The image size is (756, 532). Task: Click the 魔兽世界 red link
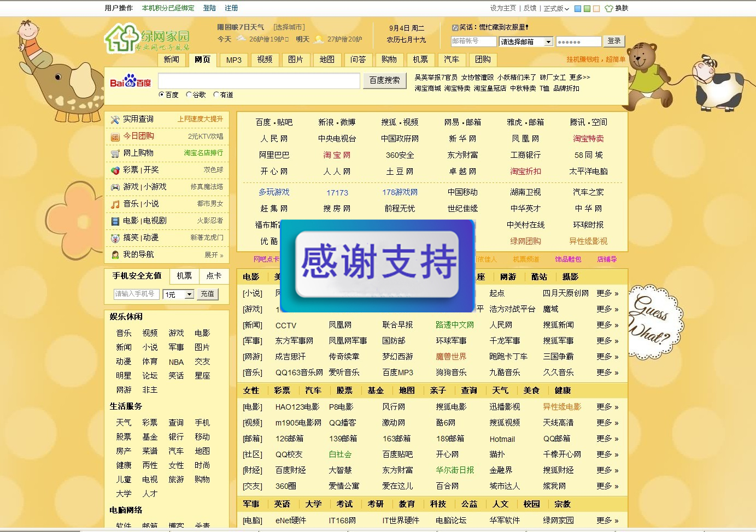(451, 357)
